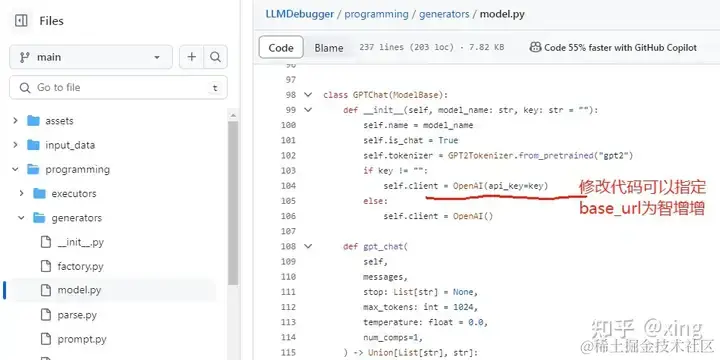The height and width of the screenshot is (360, 720).
Task: Switch to the Blame tab
Action: coord(329,48)
